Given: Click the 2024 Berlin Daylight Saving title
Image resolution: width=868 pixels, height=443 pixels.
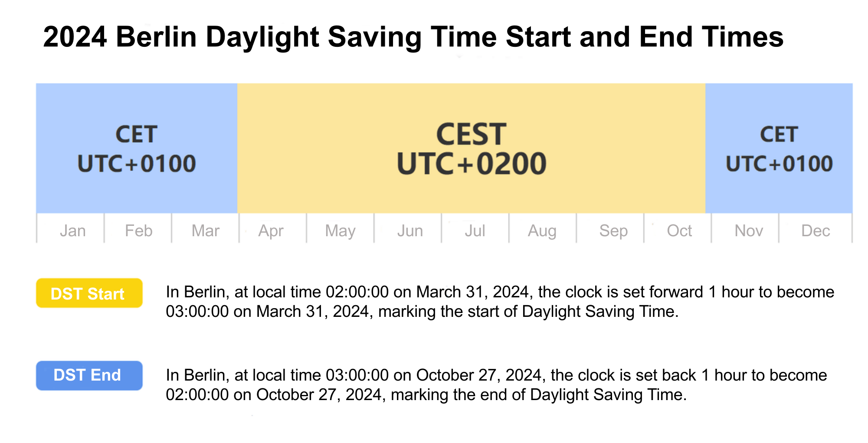Looking at the screenshot, I should (413, 37).
